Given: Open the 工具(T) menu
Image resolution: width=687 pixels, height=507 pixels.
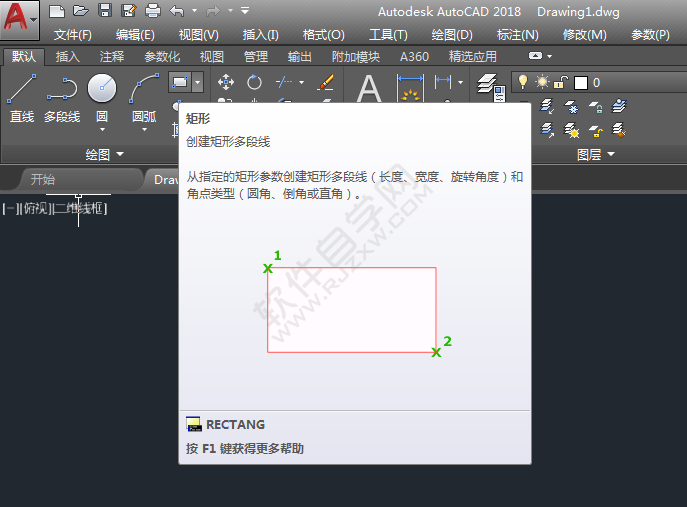Looking at the screenshot, I should 388,35.
